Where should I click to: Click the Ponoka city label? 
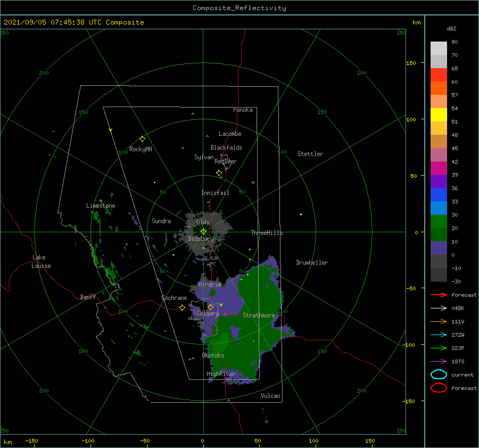[243, 110]
